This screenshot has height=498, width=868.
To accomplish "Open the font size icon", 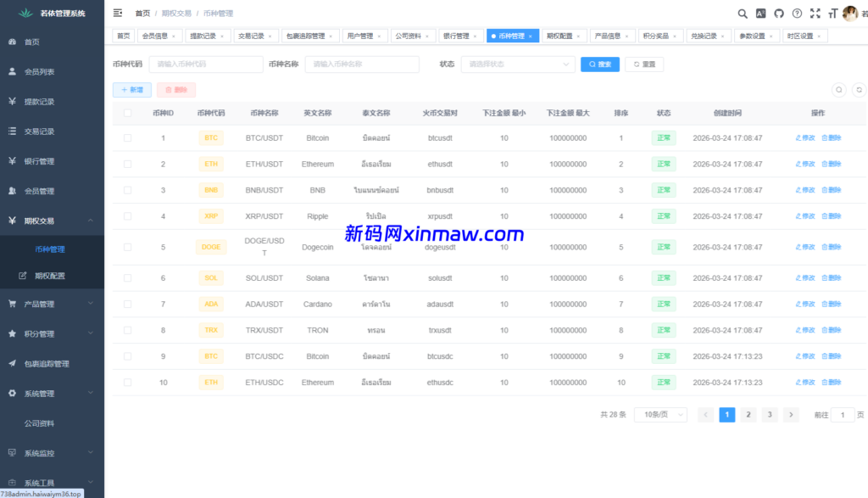I will pos(832,14).
